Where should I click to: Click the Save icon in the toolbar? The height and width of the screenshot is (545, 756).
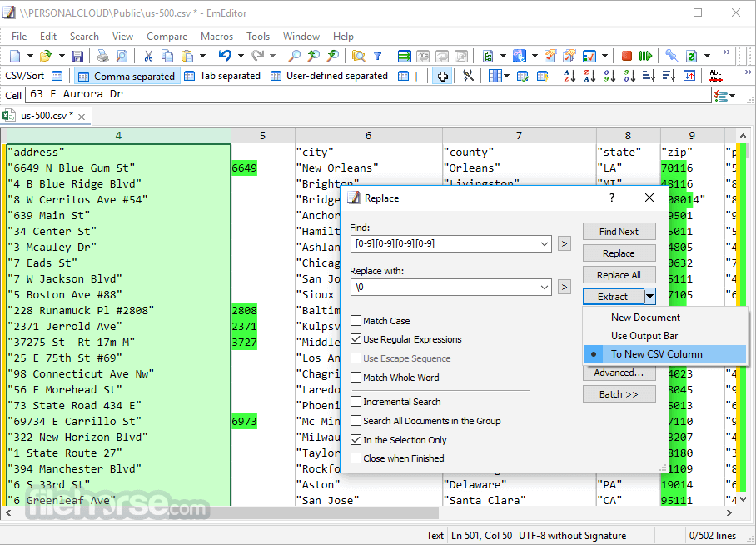coord(77,56)
